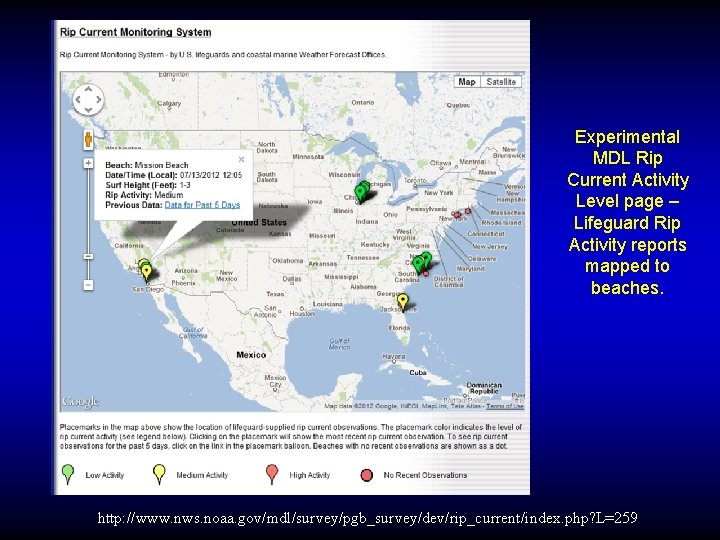The width and height of the screenshot is (720, 540).
Task: Pan the map upward with arrow control
Action: tap(88, 90)
